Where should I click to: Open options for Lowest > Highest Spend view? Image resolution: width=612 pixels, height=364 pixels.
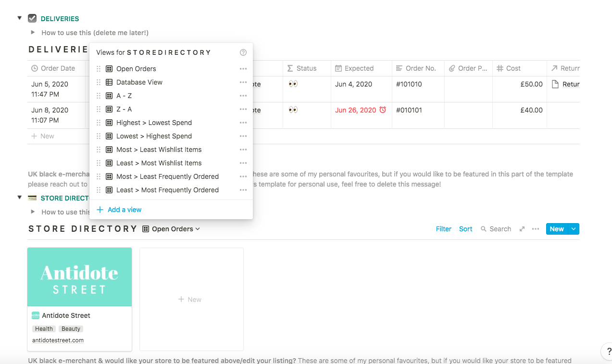243,136
